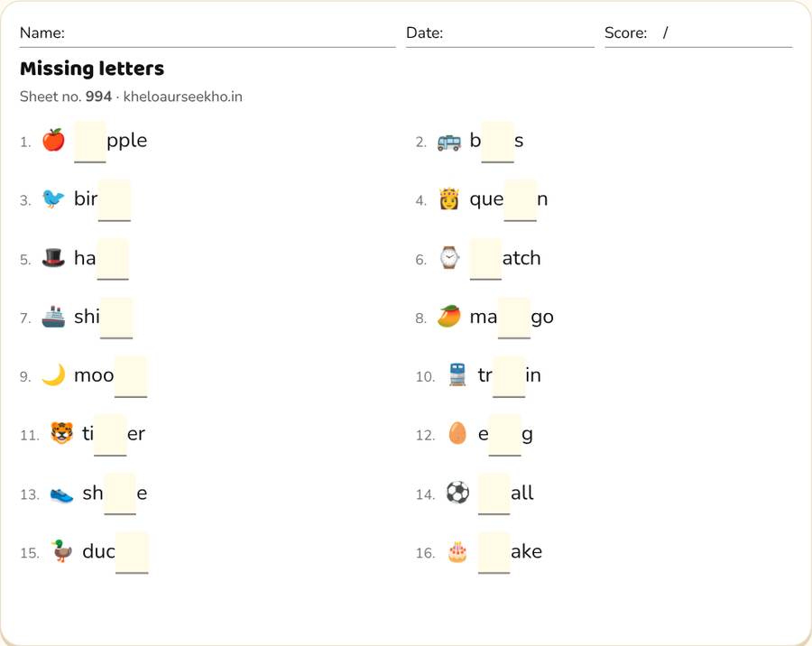Click the mango emoji
Screen dimensions: 812x646
point(449,317)
